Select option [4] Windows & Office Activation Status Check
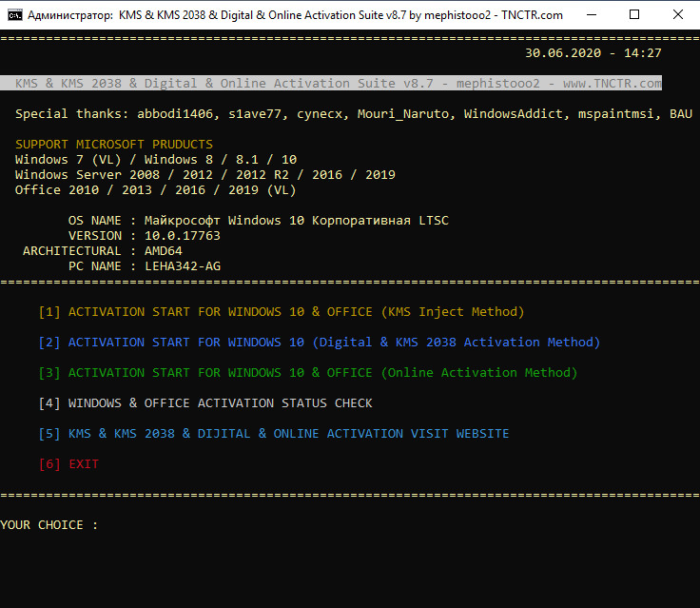Viewport: 700px width, 608px height. (x=205, y=402)
